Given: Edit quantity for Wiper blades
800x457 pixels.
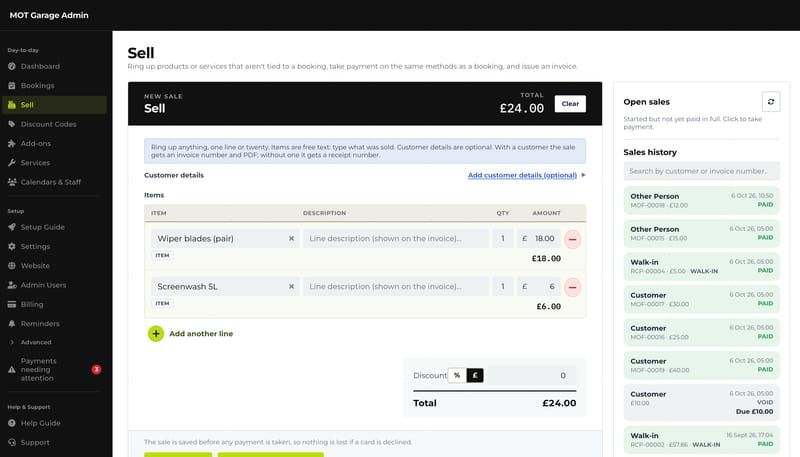Looking at the screenshot, I should click(503, 238).
